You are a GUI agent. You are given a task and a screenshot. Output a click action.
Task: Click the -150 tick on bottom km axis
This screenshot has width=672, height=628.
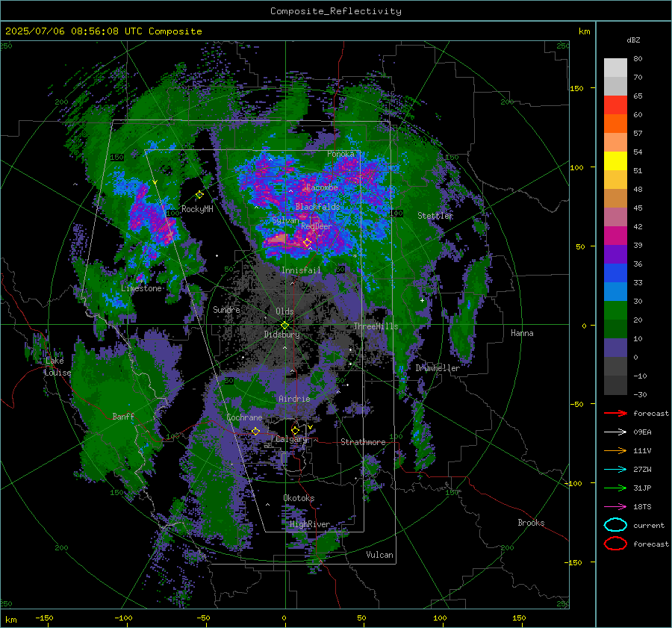pos(44,618)
